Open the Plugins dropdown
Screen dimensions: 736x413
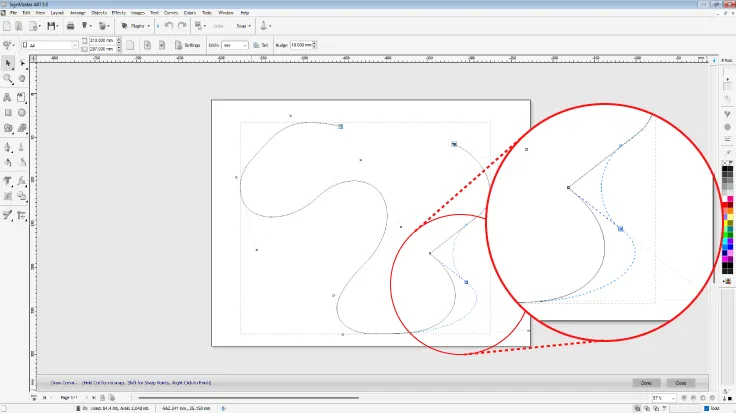[136, 26]
